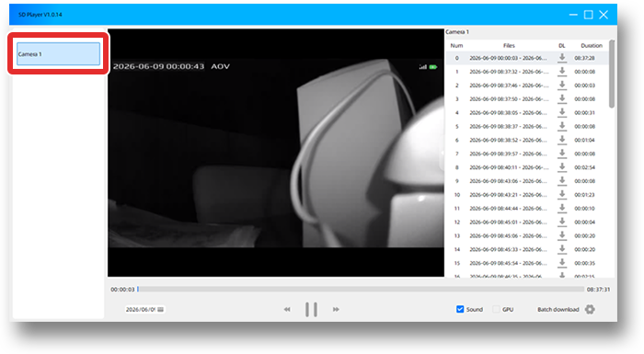The height and width of the screenshot is (354, 644).
Task: Select file 2026-06-09 08:40:11 in the list
Action: (x=509, y=167)
